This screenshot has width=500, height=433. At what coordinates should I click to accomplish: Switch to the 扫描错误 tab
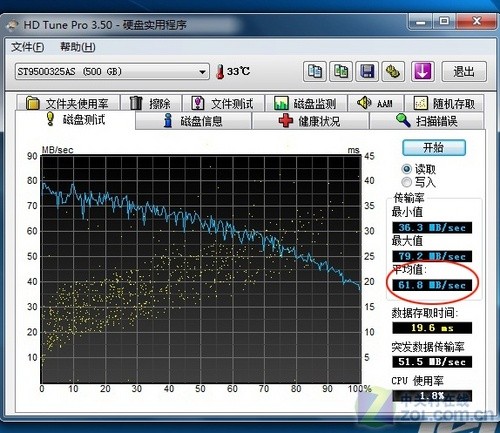pyautogui.click(x=426, y=121)
